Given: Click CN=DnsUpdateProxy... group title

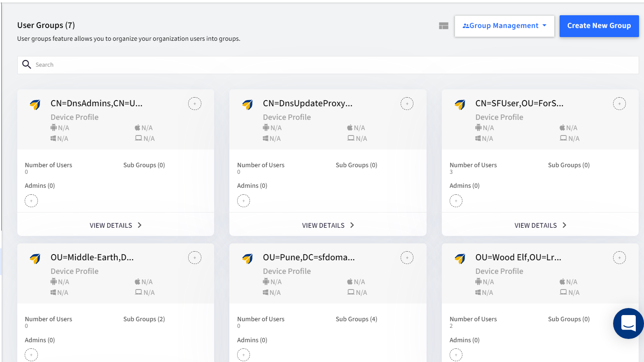Looking at the screenshot, I should (308, 103).
